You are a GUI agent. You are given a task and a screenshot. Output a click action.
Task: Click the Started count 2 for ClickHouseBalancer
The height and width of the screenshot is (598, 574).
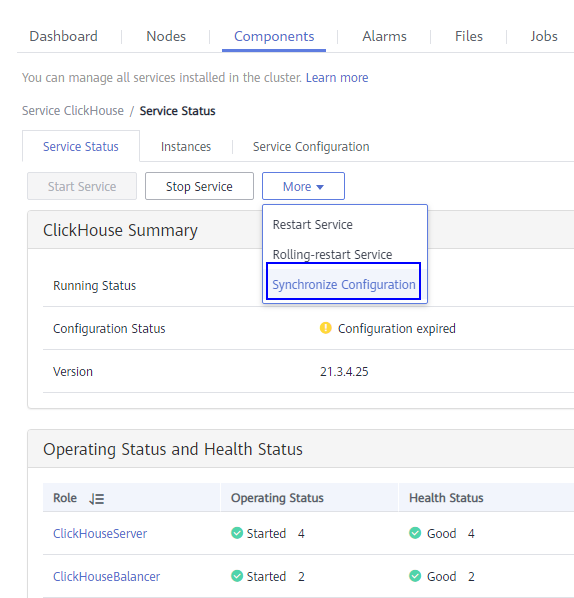coord(301,576)
